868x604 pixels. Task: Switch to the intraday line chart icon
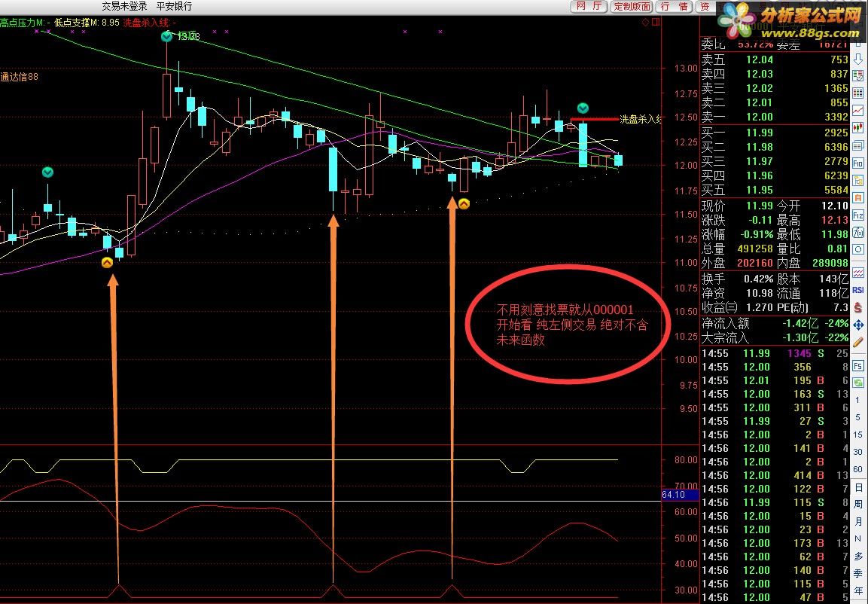[858, 111]
